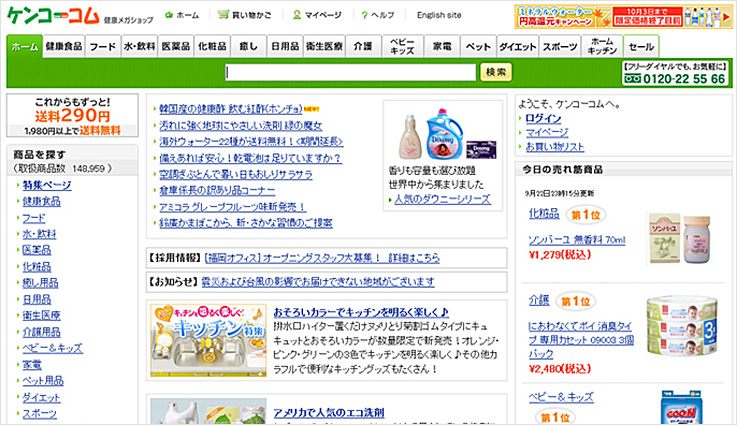Open ベビー&キッズ bestseller category link
The width and height of the screenshot is (737, 425).
click(561, 397)
